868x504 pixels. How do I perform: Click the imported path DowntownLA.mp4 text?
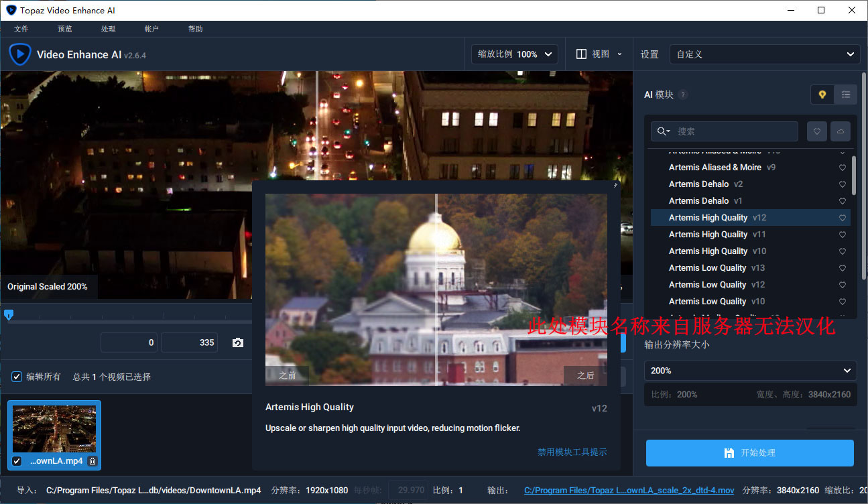pyautogui.click(x=153, y=491)
